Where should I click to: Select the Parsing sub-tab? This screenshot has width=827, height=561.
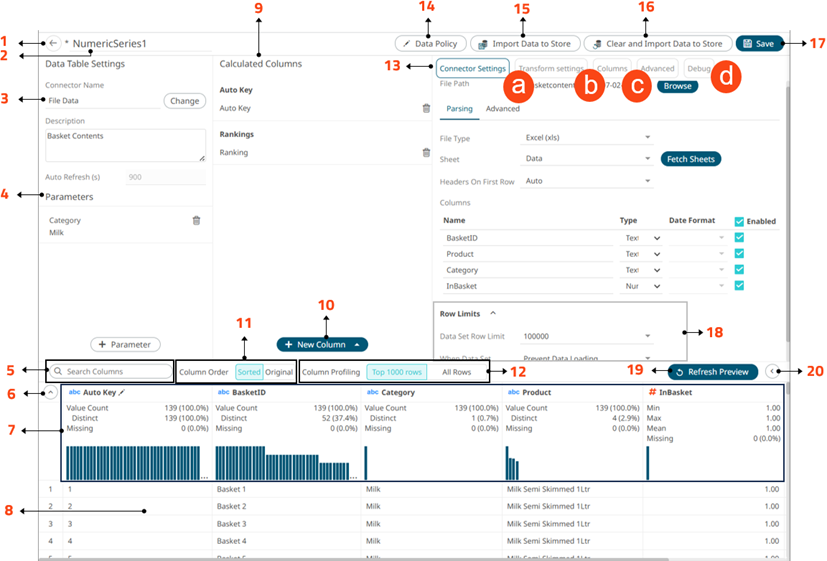pos(459,109)
